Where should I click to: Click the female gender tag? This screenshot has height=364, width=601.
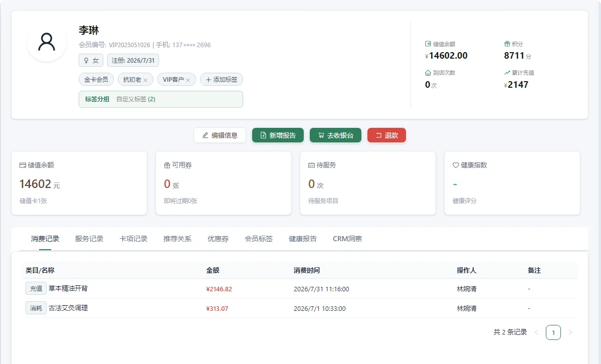tap(91, 60)
